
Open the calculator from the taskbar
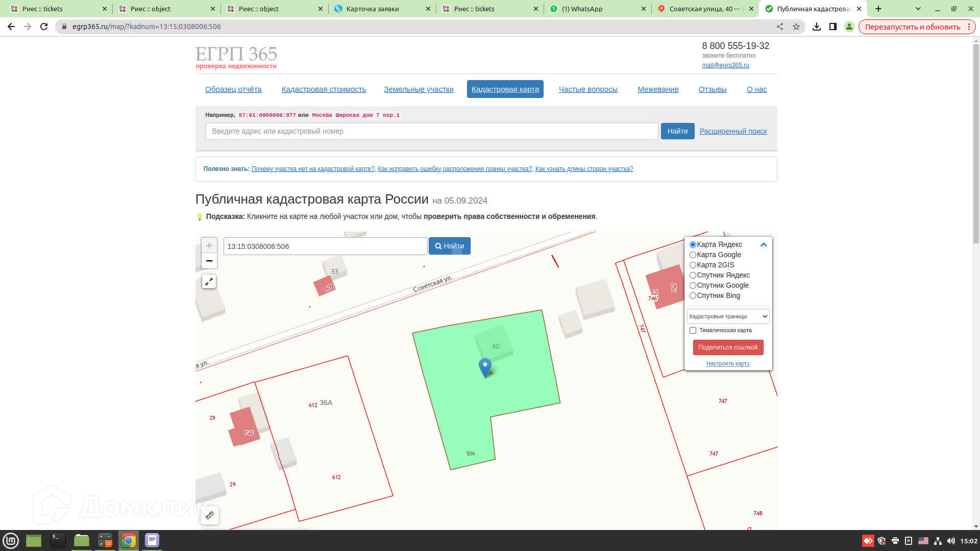(x=105, y=540)
